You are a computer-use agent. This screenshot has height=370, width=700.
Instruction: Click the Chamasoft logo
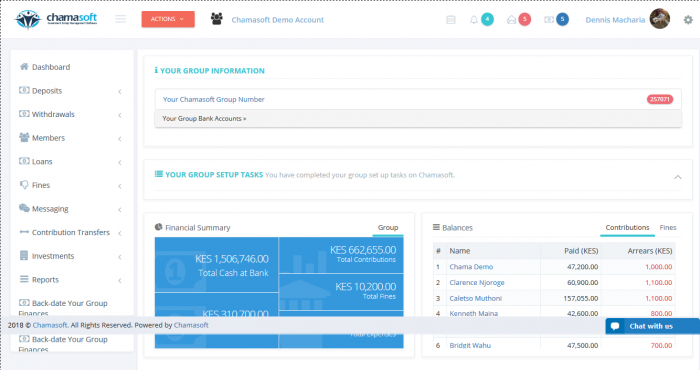(x=56, y=19)
